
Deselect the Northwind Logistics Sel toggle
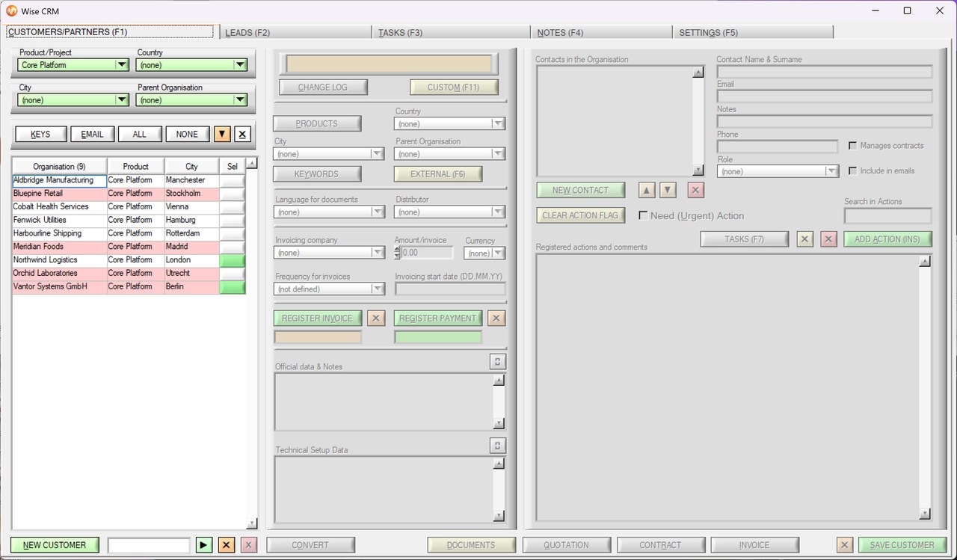pos(232,260)
